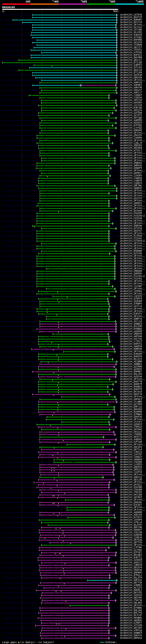
Task: Choose UniRef100_C5YAT0 hit
Action: (131, 50)
